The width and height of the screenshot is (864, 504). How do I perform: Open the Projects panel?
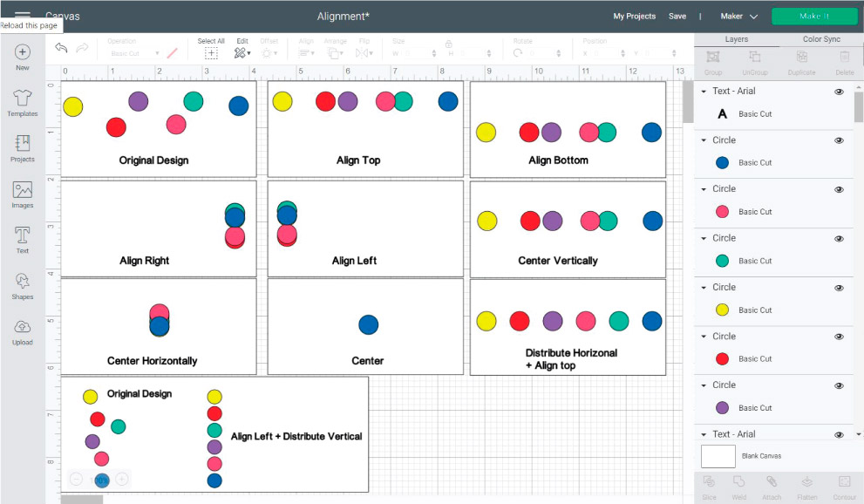[22, 143]
